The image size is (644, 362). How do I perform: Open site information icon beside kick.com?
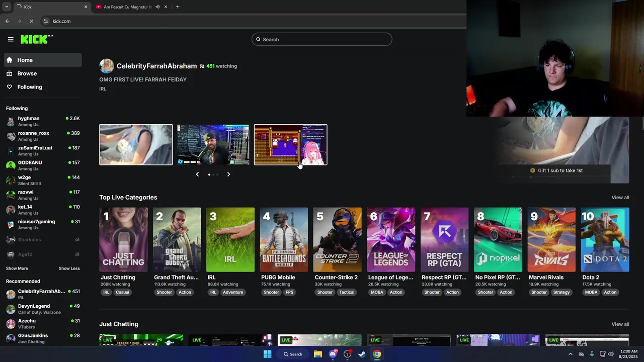click(x=46, y=21)
